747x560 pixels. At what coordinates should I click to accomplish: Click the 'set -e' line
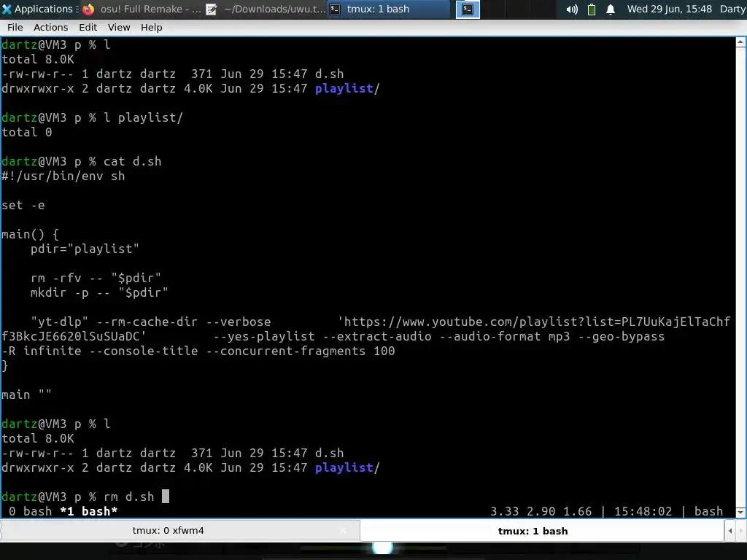coord(23,205)
